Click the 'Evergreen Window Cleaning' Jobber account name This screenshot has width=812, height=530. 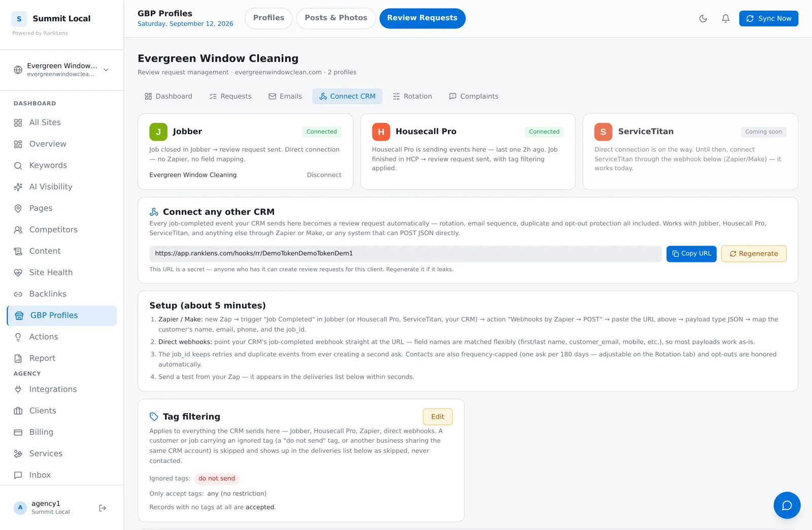[x=193, y=175]
